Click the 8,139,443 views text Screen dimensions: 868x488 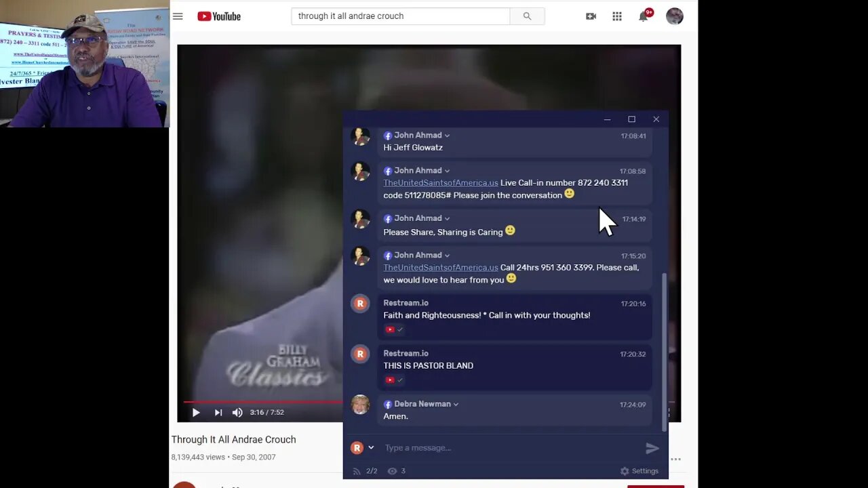(x=198, y=457)
